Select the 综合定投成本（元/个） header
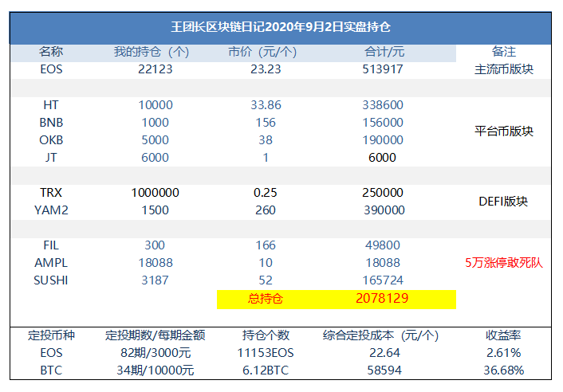 [380, 335]
